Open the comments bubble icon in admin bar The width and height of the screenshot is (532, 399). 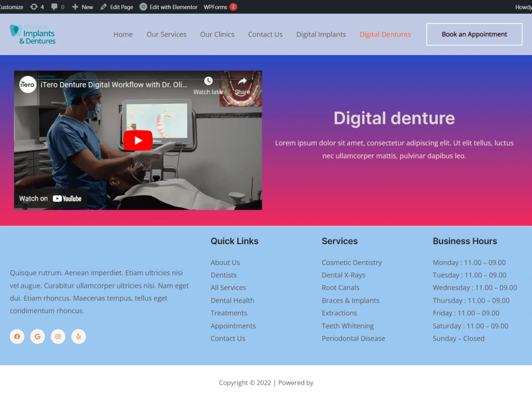(57, 7)
